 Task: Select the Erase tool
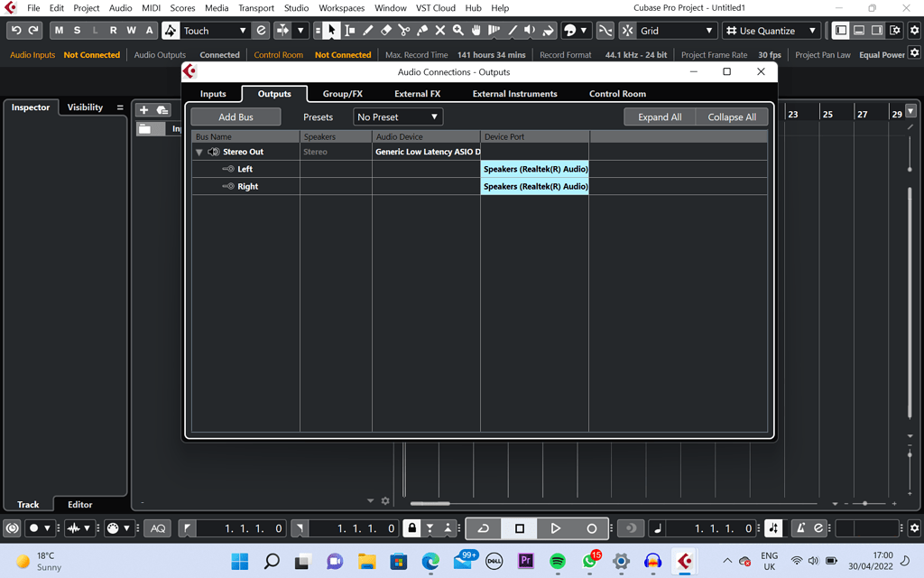[x=386, y=31]
